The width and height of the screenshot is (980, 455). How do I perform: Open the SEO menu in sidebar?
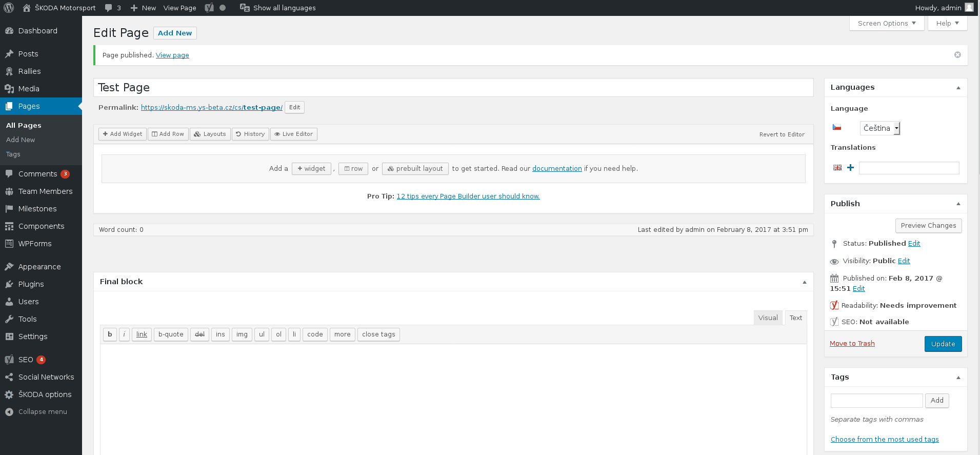(26, 360)
